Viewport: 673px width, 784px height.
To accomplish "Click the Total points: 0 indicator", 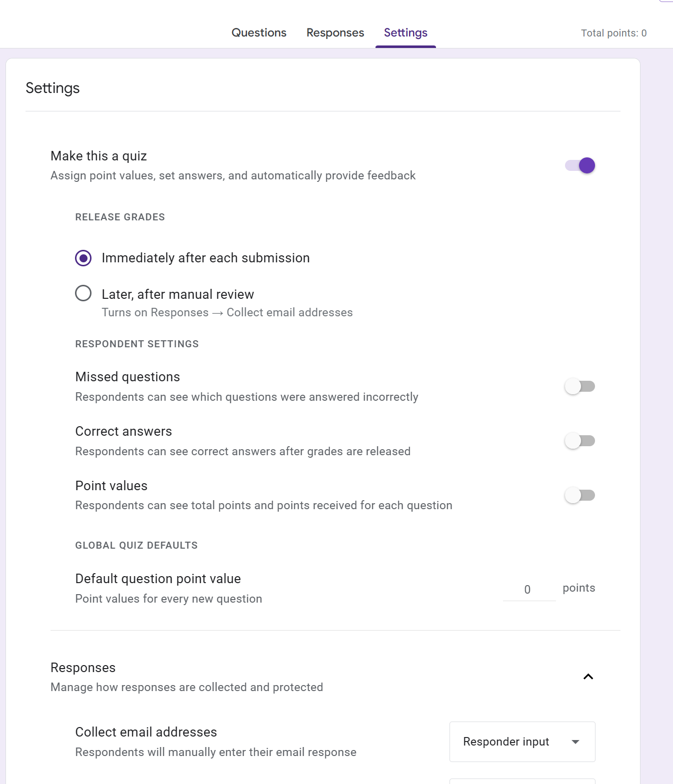I will pyautogui.click(x=613, y=33).
